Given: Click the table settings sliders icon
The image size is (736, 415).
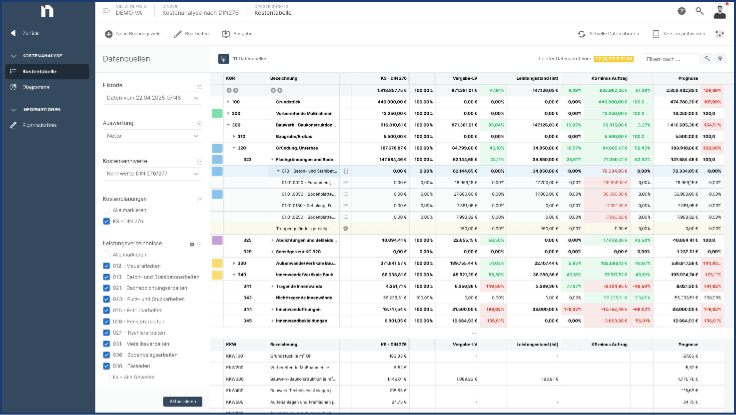Looking at the screenshot, I should click(x=720, y=34).
